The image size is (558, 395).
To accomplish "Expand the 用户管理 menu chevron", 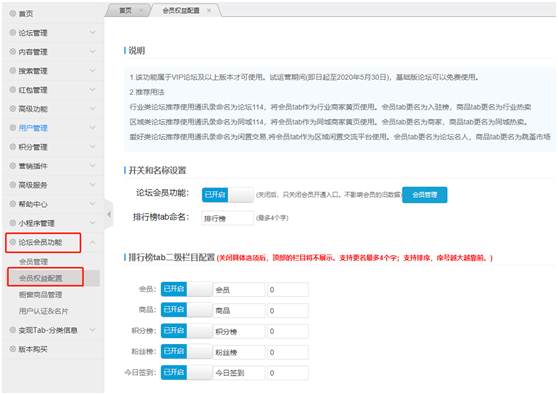I will (x=93, y=128).
